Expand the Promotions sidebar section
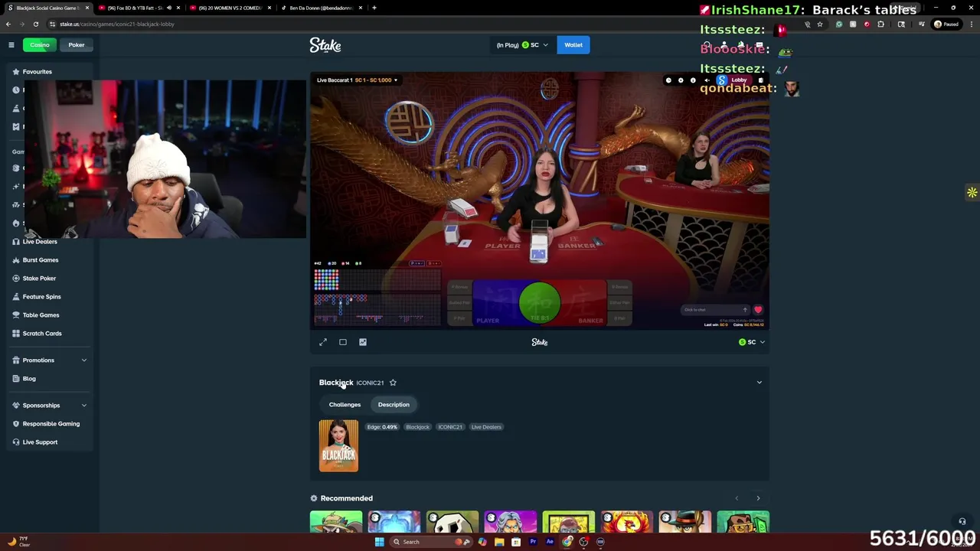The width and height of the screenshot is (980, 551). [84, 360]
